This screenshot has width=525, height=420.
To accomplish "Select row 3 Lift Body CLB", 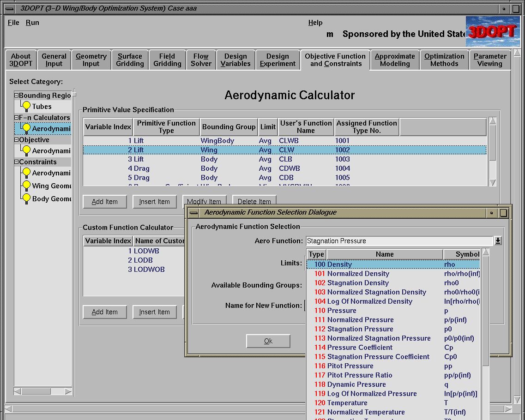I will point(284,159).
